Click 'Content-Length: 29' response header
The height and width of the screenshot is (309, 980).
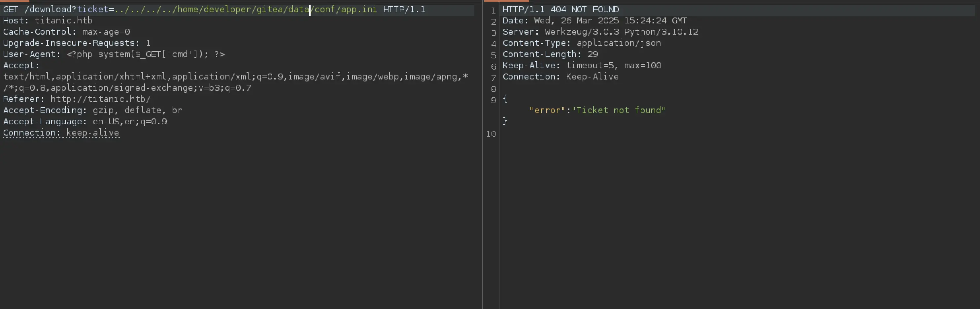pos(550,54)
